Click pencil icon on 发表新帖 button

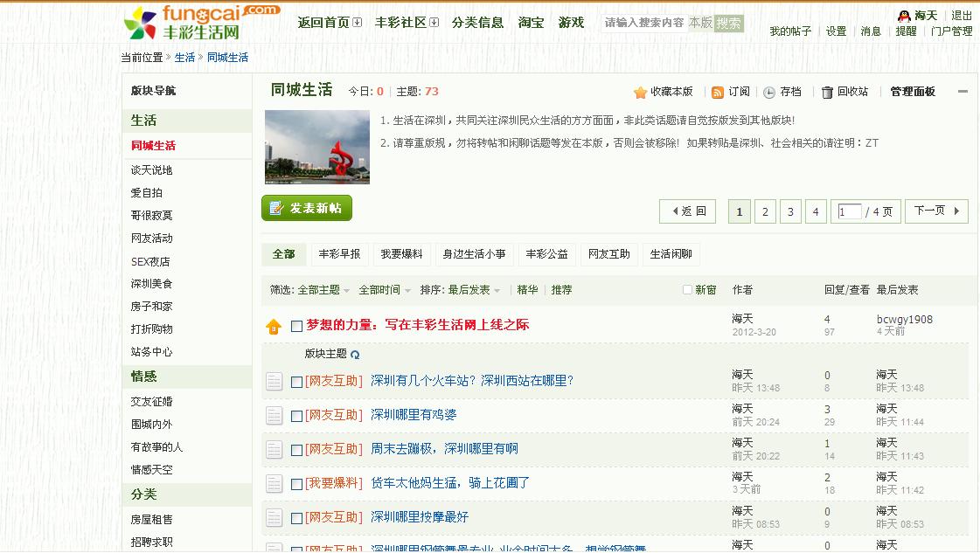point(276,208)
